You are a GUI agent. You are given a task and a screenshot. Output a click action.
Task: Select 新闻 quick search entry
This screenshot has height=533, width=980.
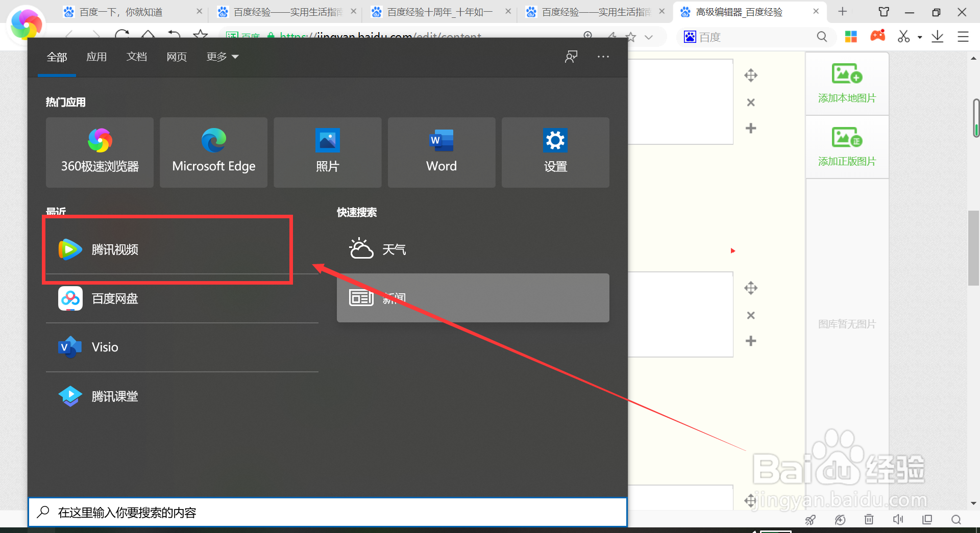click(473, 298)
